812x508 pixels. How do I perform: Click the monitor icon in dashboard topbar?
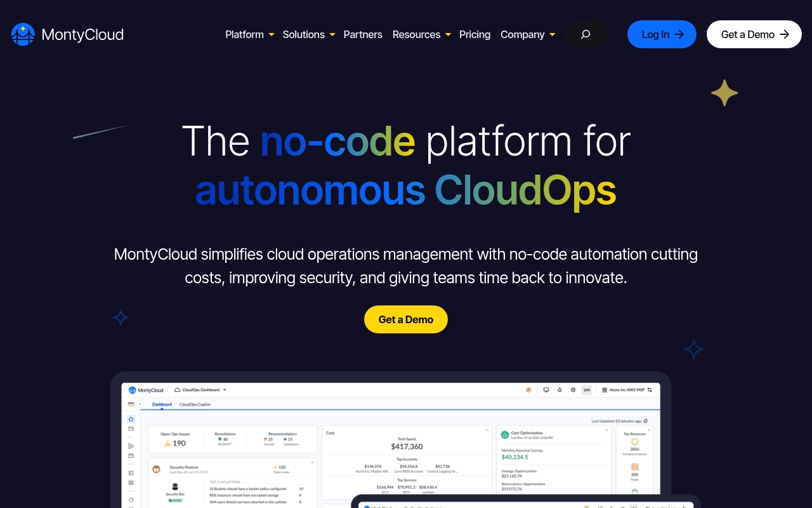click(x=546, y=390)
